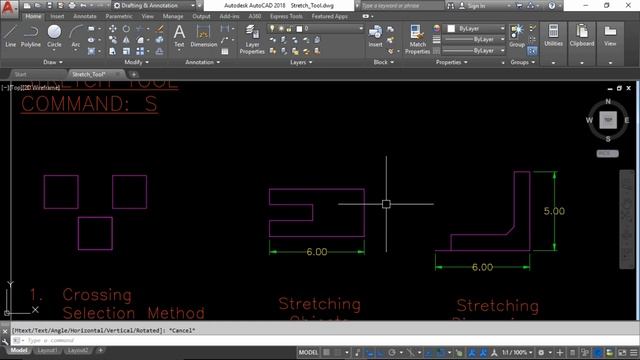
Task: Click the Insert block icon
Action: pyautogui.click(x=375, y=36)
